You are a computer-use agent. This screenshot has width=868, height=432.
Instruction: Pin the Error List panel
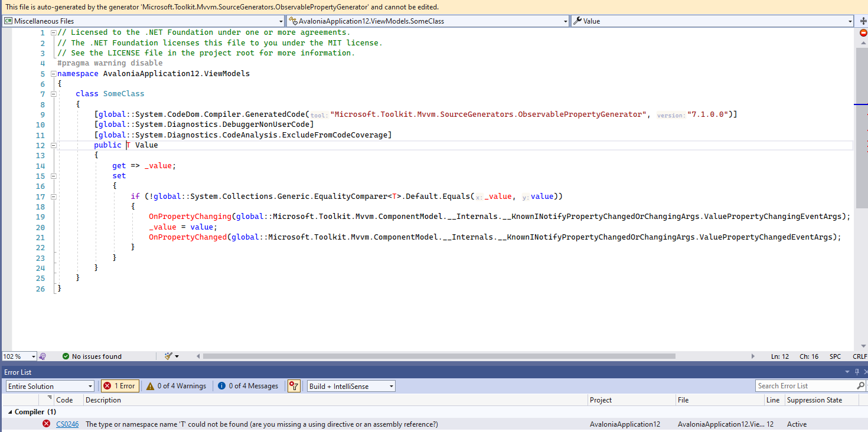857,372
